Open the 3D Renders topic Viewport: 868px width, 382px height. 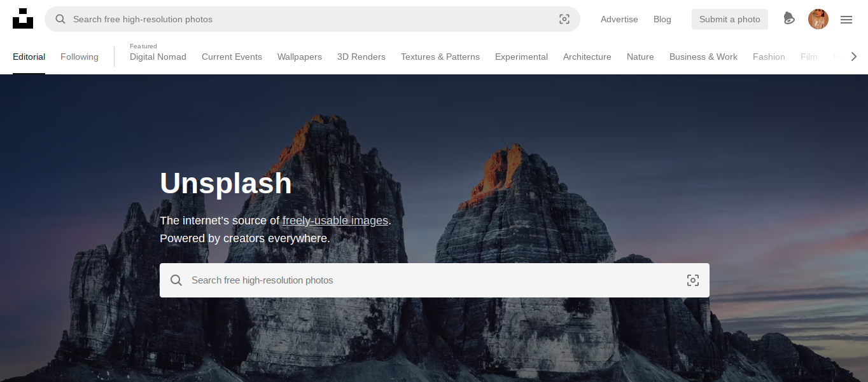coord(361,57)
